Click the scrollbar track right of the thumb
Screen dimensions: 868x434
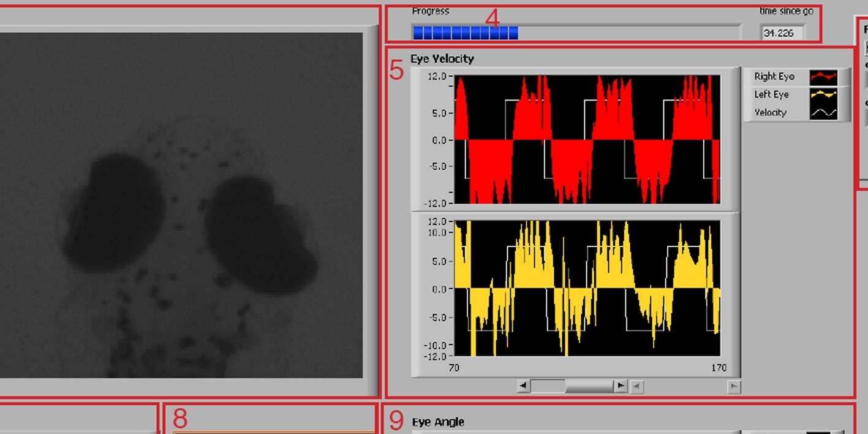(589, 386)
